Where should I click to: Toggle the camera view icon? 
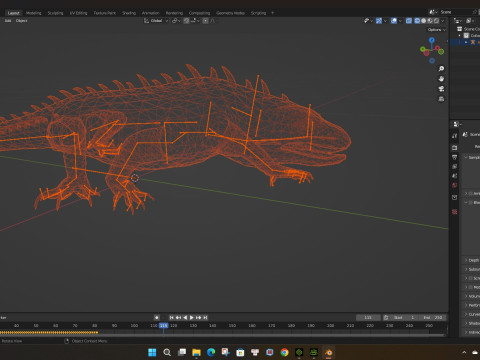(x=441, y=89)
